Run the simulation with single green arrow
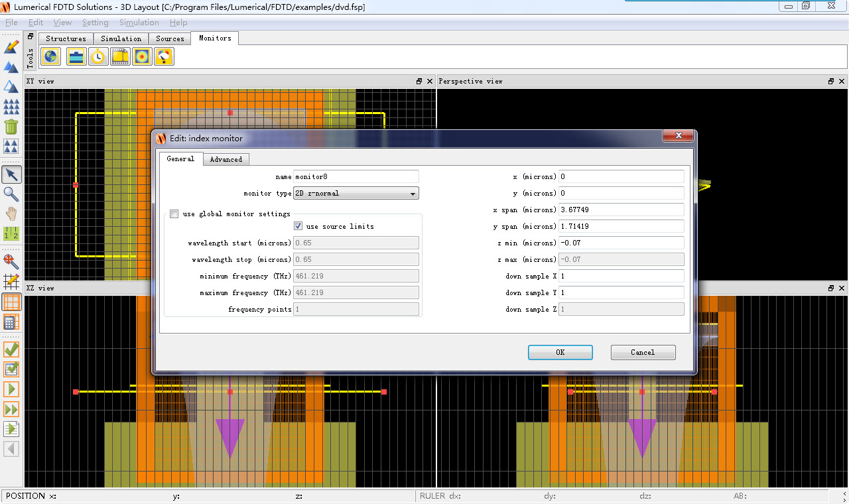Viewport: 849px width, 504px height. [11, 389]
